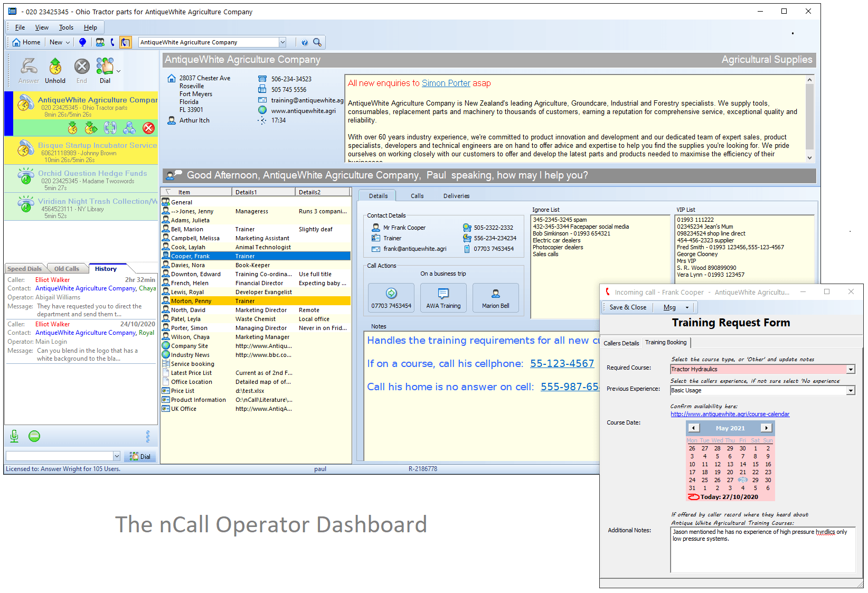Switch to the Speed Dials tab
This screenshot has height=593, width=868.
(24, 269)
